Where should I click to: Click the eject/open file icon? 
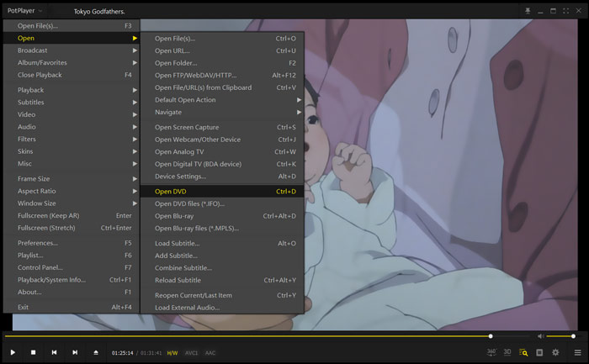pyautogui.click(x=96, y=352)
